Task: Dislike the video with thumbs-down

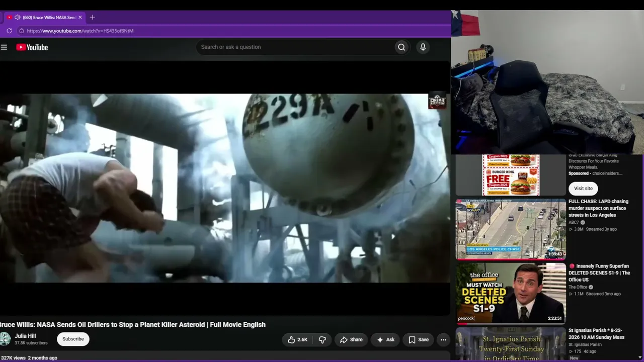Action: click(322, 340)
